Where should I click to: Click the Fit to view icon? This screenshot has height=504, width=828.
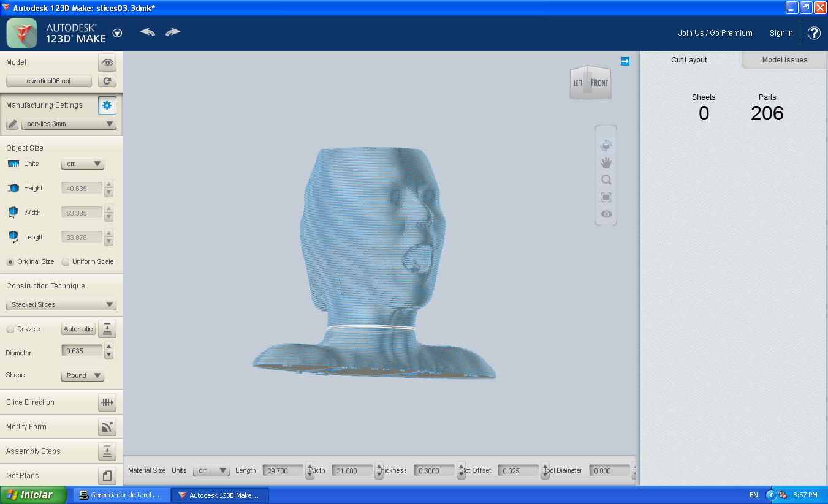[x=606, y=197]
